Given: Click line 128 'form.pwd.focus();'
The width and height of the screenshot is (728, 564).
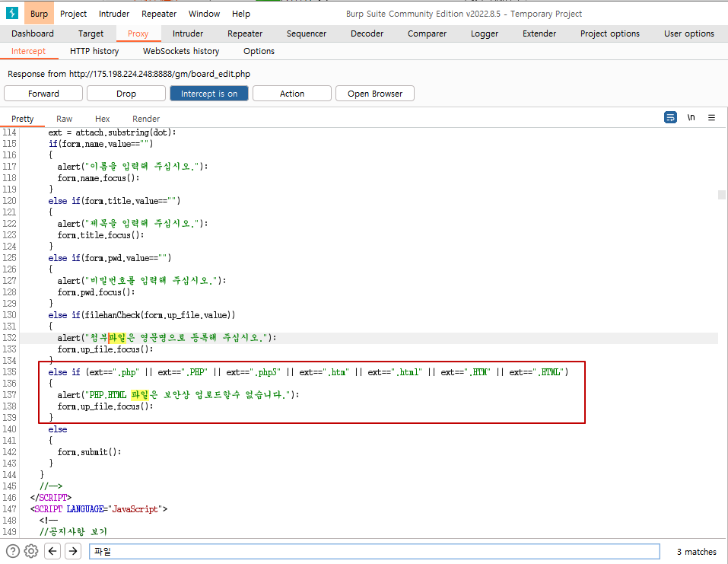Looking at the screenshot, I should (x=96, y=292).
